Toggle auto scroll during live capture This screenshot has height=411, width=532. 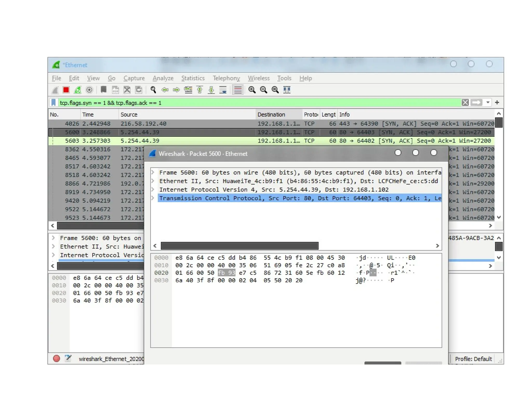(223, 90)
